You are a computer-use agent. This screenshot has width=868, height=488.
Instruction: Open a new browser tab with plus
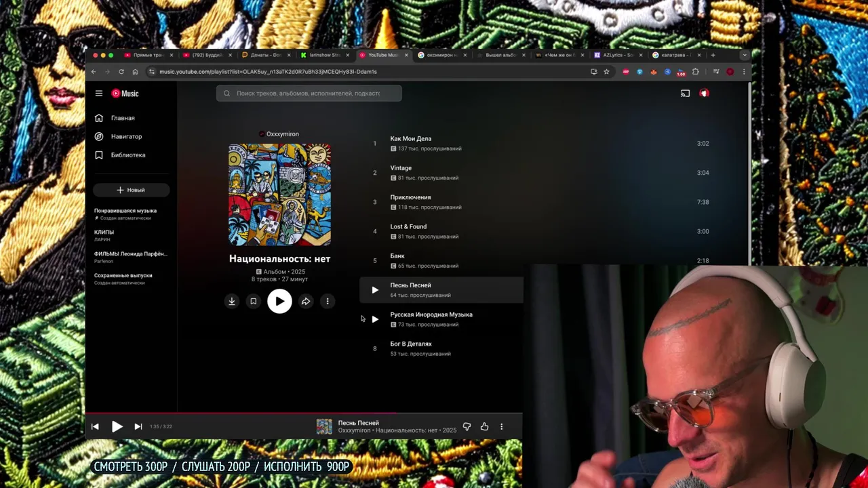[x=713, y=55]
